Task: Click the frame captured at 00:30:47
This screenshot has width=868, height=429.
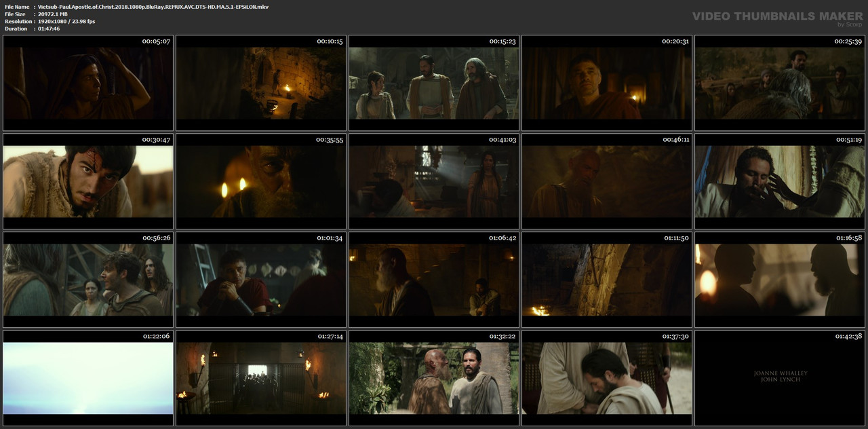Action: pos(88,181)
